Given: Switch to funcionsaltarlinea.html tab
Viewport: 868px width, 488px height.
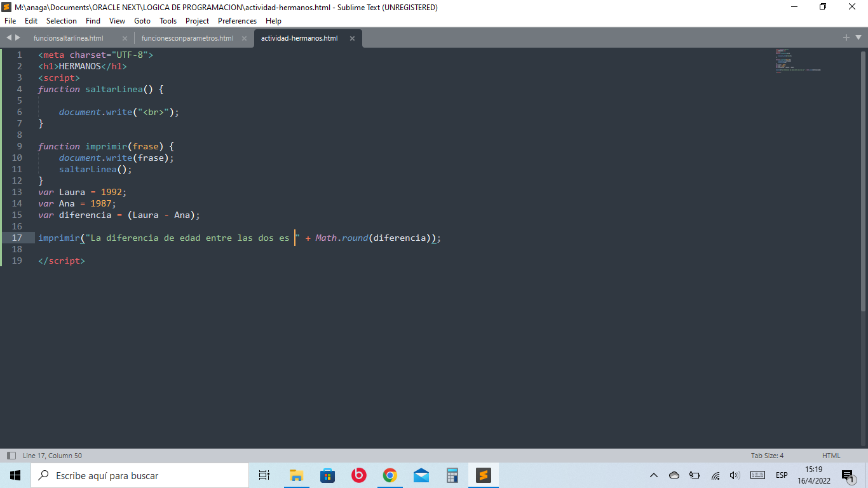Looking at the screenshot, I should tap(69, 38).
